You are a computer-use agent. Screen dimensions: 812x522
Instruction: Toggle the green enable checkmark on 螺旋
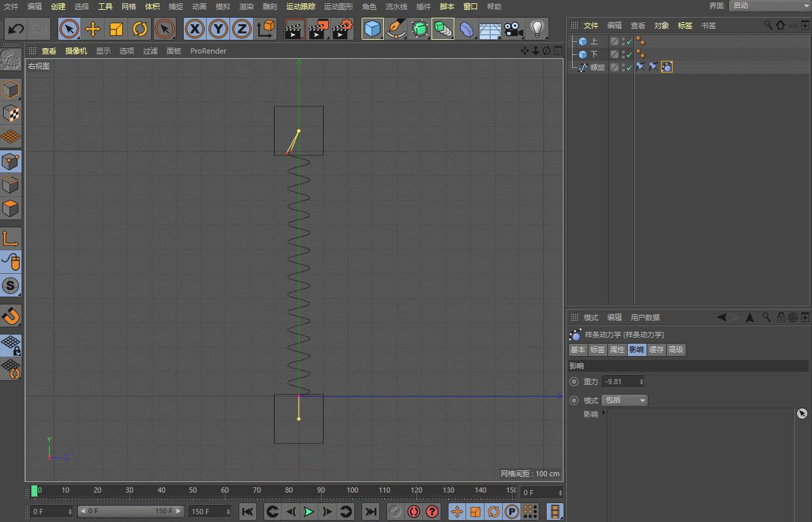pos(629,67)
